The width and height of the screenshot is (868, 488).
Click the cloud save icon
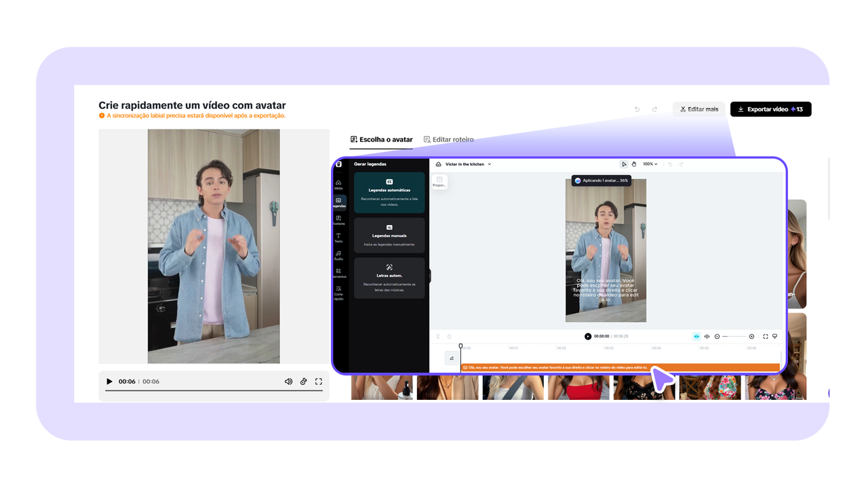tap(438, 164)
